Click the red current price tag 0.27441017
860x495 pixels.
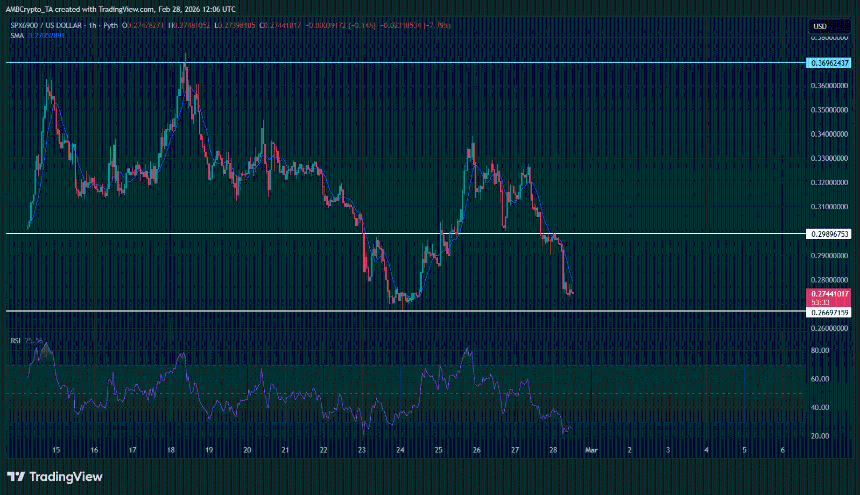(x=829, y=294)
